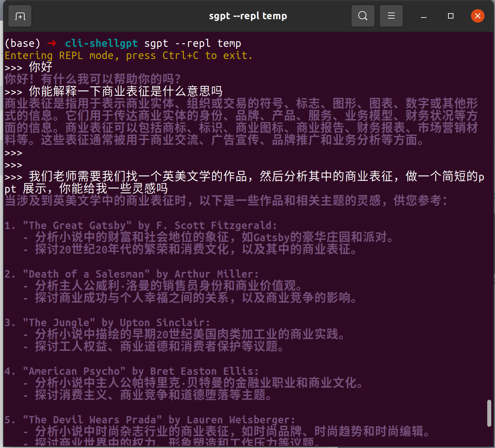Click the wrapped line 'pt 展示，你能给我一些灵感吗'

86,189
